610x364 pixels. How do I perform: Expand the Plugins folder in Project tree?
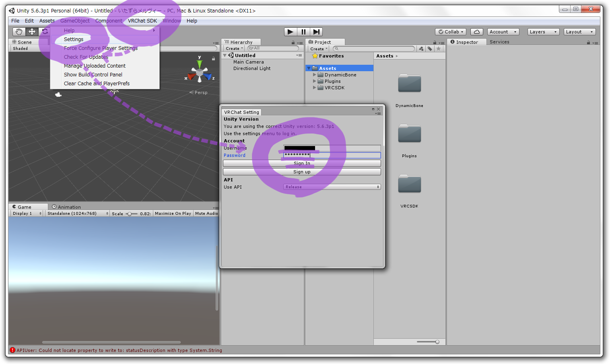point(315,81)
